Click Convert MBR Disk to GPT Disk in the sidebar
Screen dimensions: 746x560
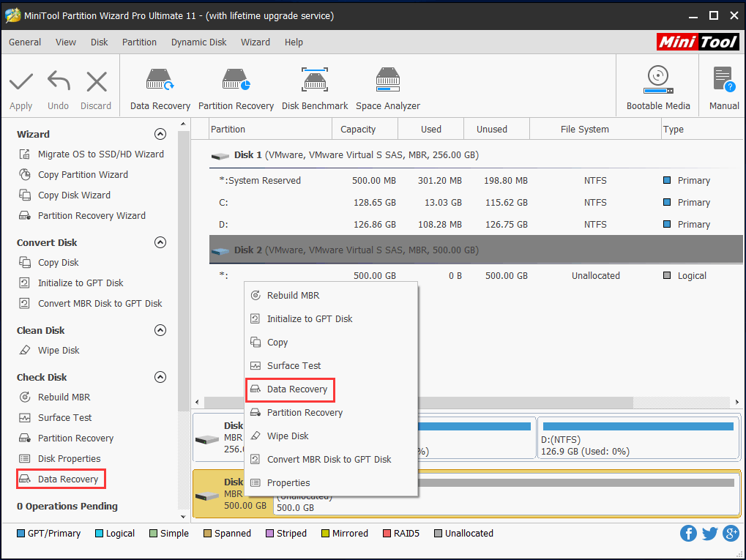point(100,304)
